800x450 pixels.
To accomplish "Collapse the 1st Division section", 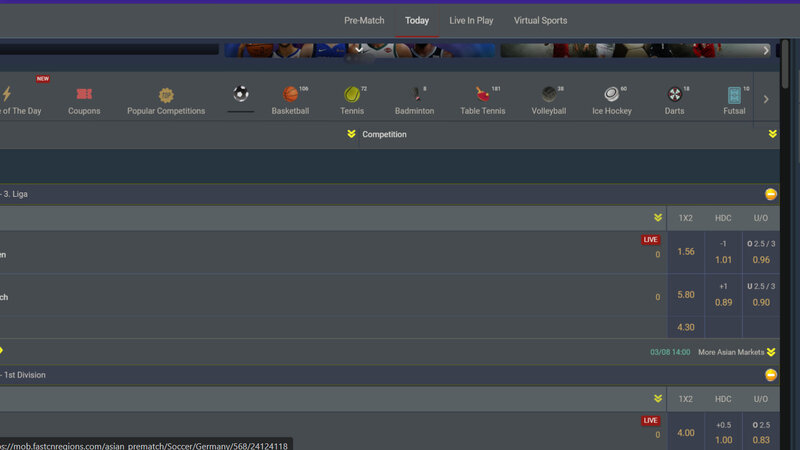I will [x=771, y=375].
